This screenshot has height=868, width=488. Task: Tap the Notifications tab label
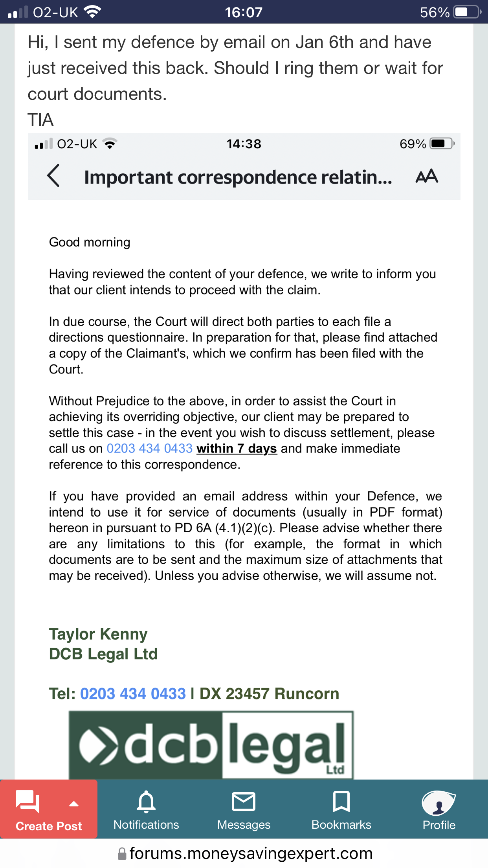146,825
